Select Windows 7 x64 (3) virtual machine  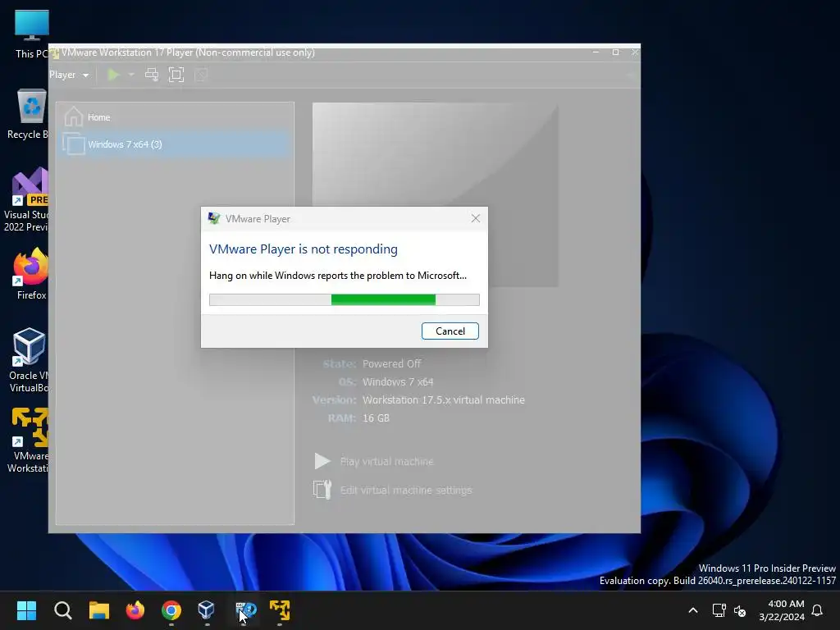click(x=175, y=144)
